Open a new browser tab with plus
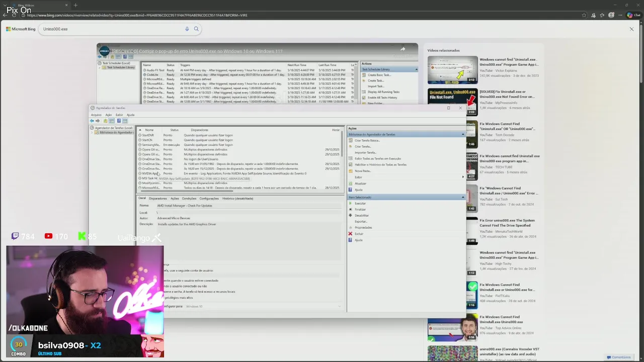The height and width of the screenshot is (362, 644). pyautogui.click(x=75, y=5)
